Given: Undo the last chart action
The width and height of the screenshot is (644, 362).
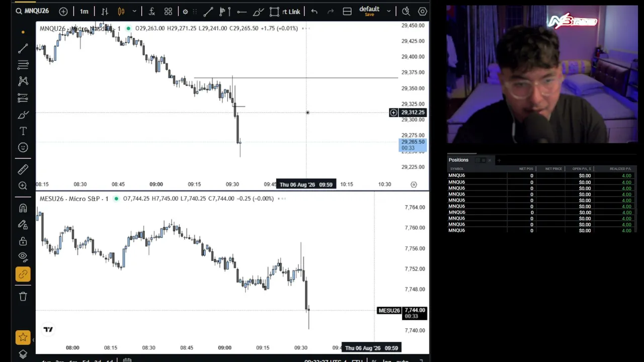Looking at the screenshot, I should [x=314, y=11].
